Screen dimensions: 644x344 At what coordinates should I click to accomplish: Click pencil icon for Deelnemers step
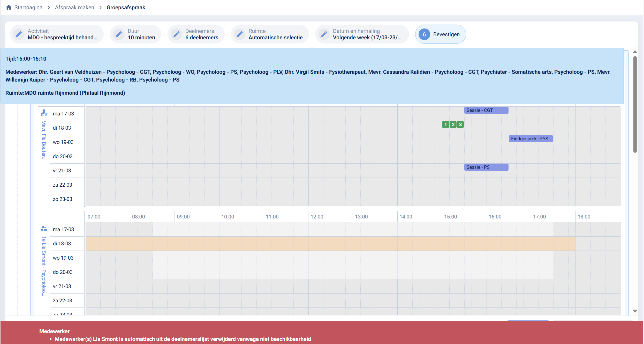(176, 34)
